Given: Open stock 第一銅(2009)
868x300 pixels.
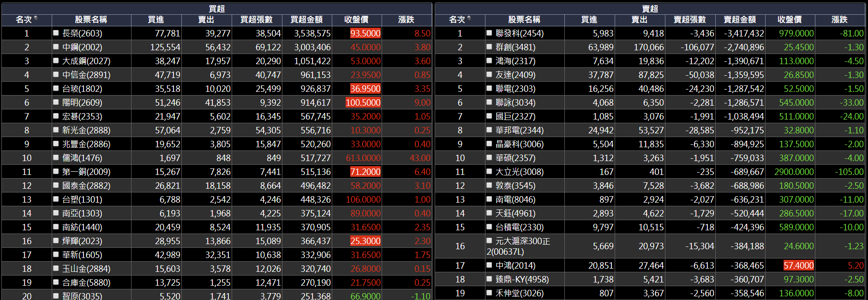Looking at the screenshot, I should coord(86,172).
